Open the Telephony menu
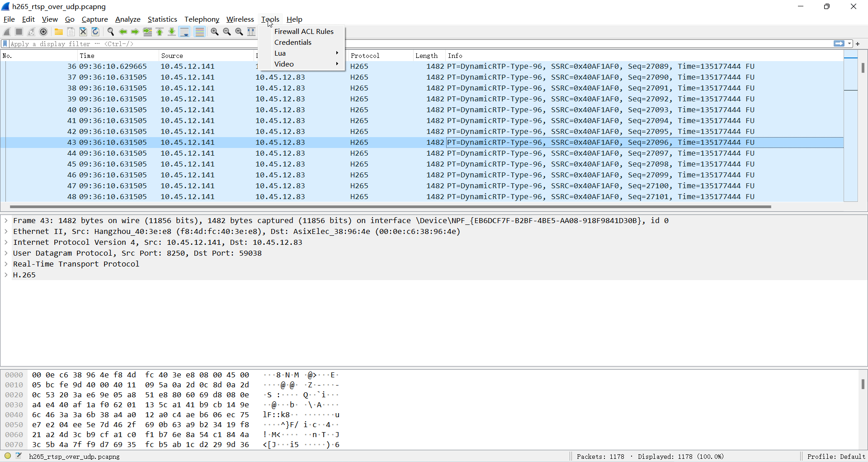Image resolution: width=868 pixels, height=462 pixels. click(x=202, y=19)
